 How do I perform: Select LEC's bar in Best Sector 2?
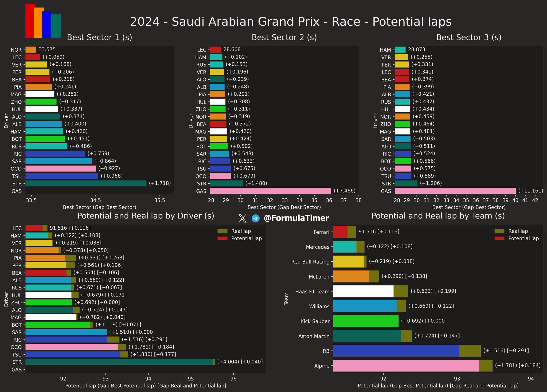pyautogui.click(x=216, y=50)
